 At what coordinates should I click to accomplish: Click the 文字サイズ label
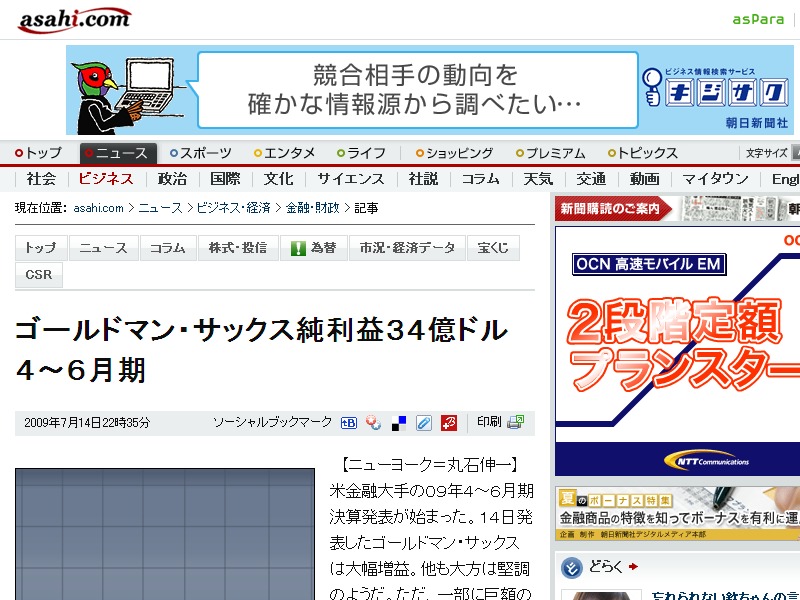(766, 153)
